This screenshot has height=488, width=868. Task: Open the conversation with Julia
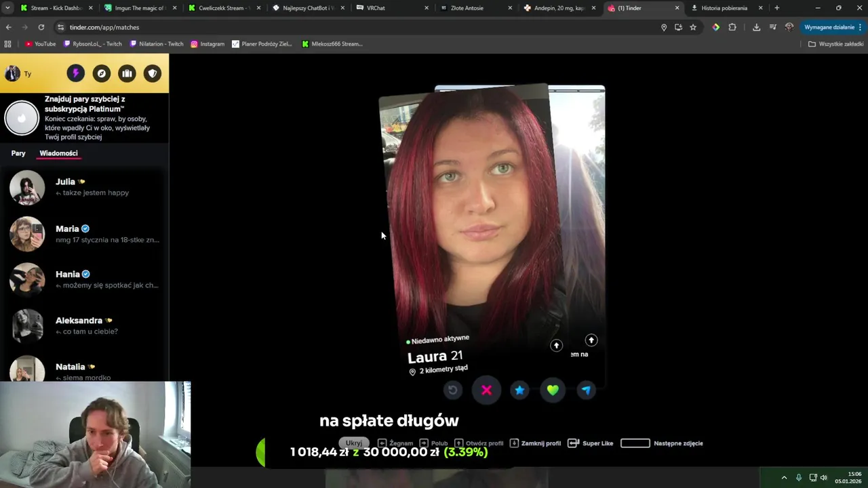84,187
